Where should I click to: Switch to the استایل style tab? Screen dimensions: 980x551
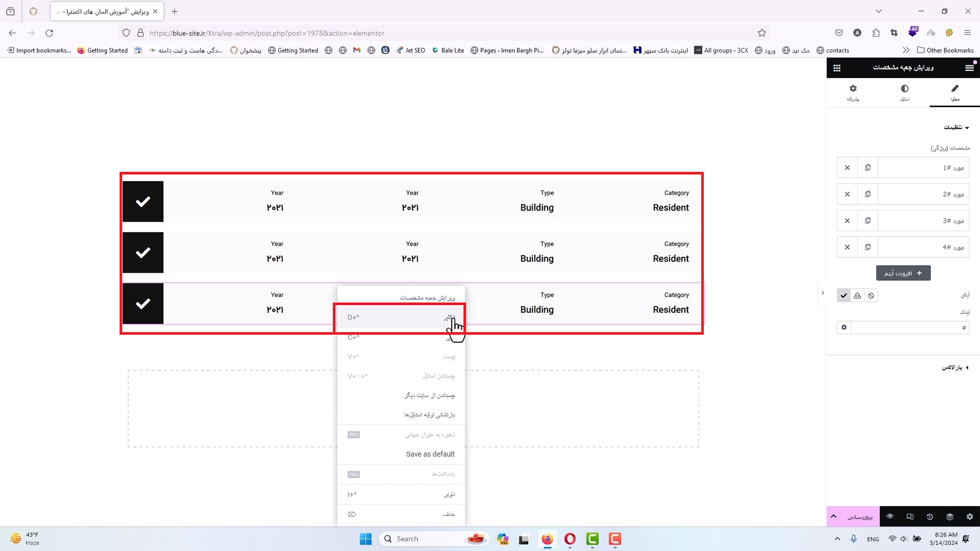coord(904,92)
